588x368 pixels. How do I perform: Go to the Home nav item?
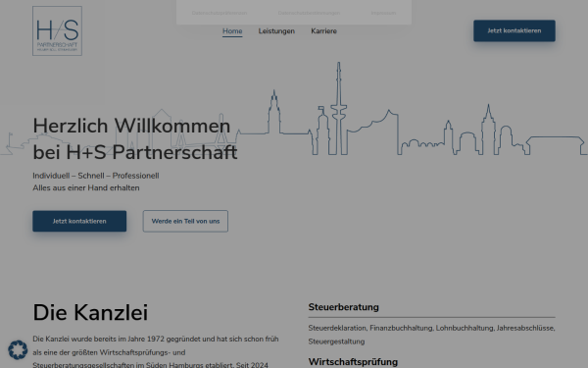232,31
